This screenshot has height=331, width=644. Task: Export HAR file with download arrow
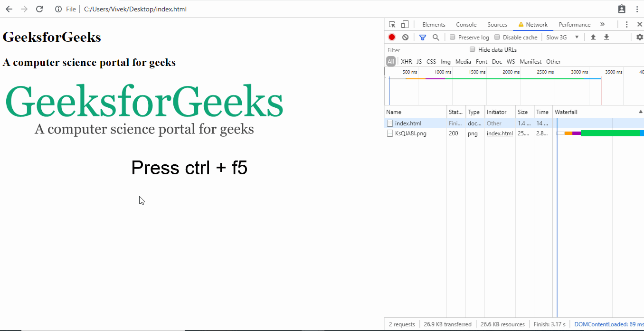pyautogui.click(x=606, y=37)
